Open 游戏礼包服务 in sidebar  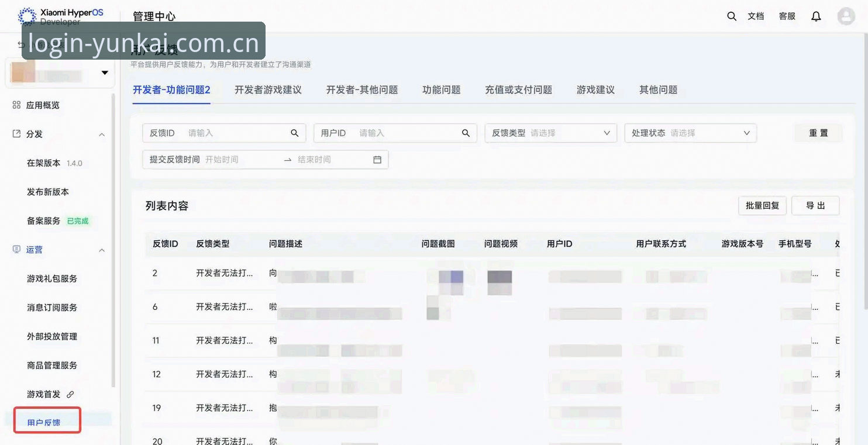pyautogui.click(x=52, y=279)
